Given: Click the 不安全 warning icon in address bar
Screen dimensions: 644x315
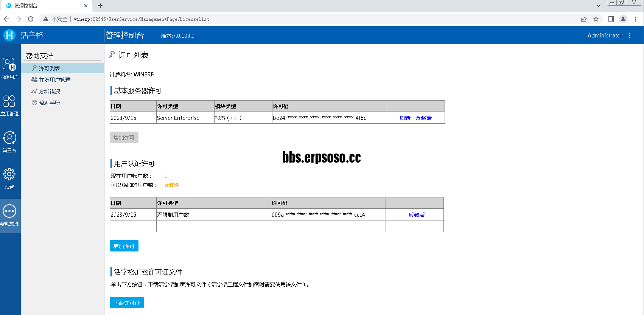Looking at the screenshot, I should 46,19.
